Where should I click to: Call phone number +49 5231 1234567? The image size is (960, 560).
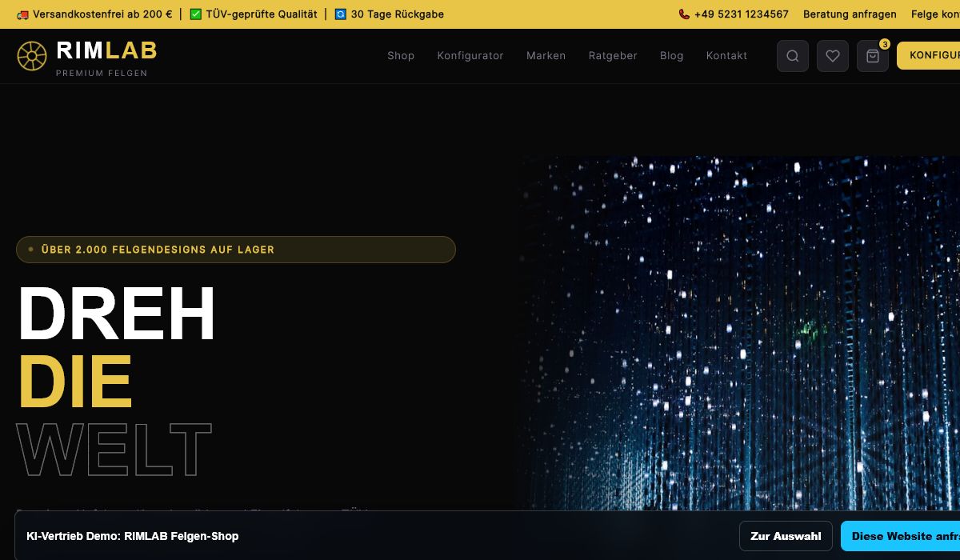coord(741,14)
